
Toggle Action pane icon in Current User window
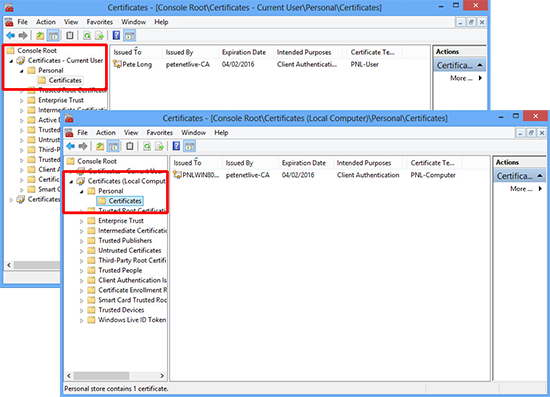[129, 35]
